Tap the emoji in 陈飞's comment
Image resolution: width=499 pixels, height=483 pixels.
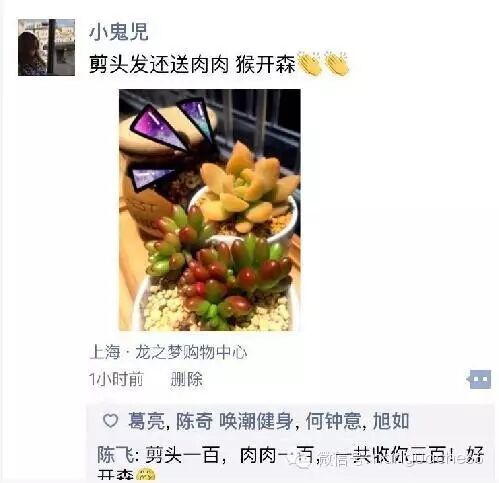click(146, 475)
